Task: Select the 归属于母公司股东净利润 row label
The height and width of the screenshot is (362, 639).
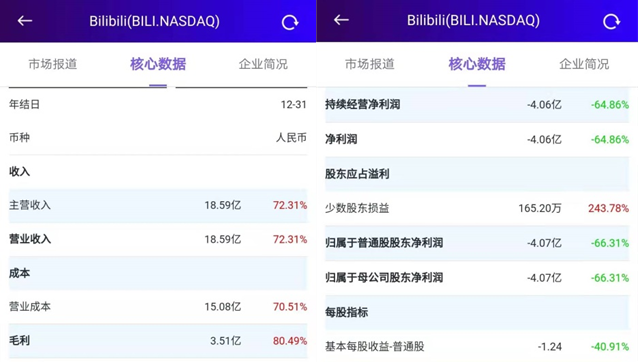Action: [x=384, y=278]
